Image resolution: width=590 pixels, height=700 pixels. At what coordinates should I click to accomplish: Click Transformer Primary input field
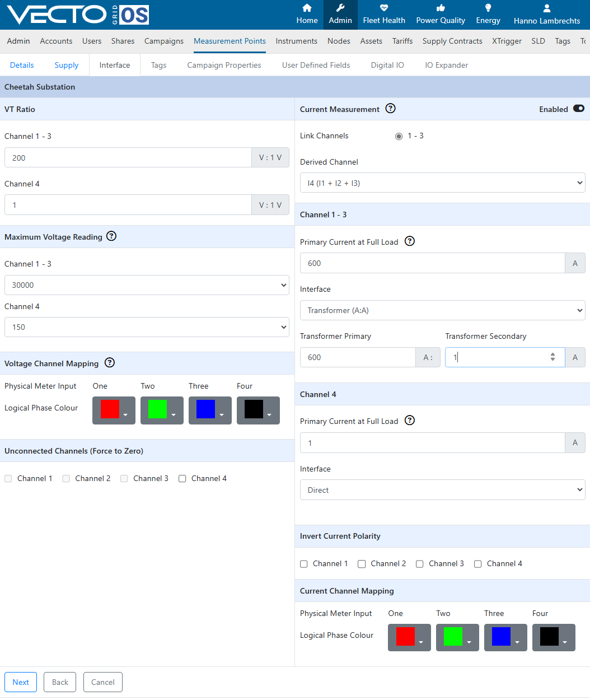click(358, 357)
